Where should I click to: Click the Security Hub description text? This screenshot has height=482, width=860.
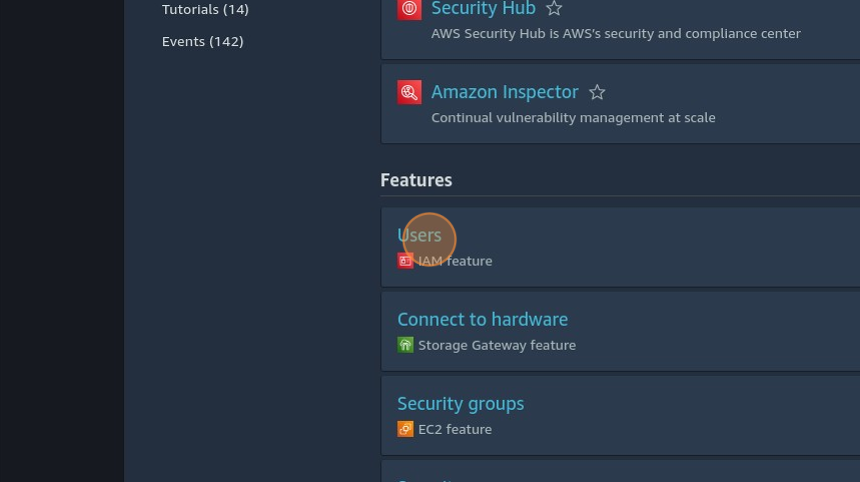coord(615,34)
